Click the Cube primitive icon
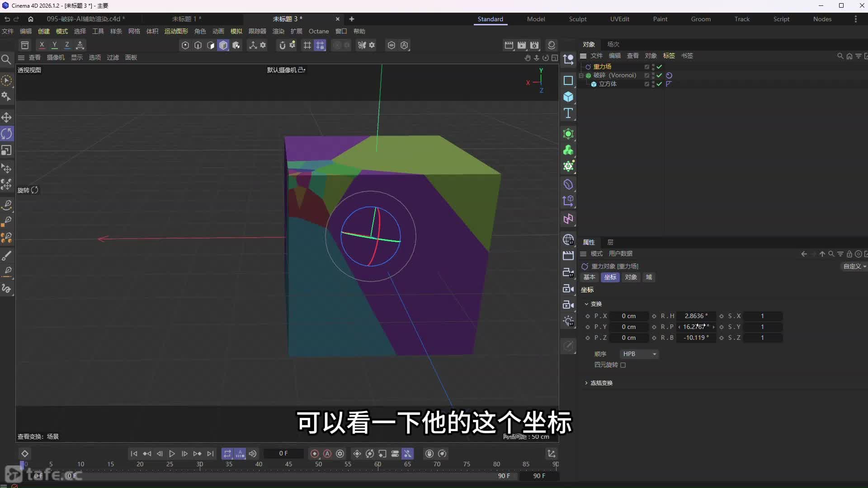This screenshot has height=488, width=868. click(568, 97)
